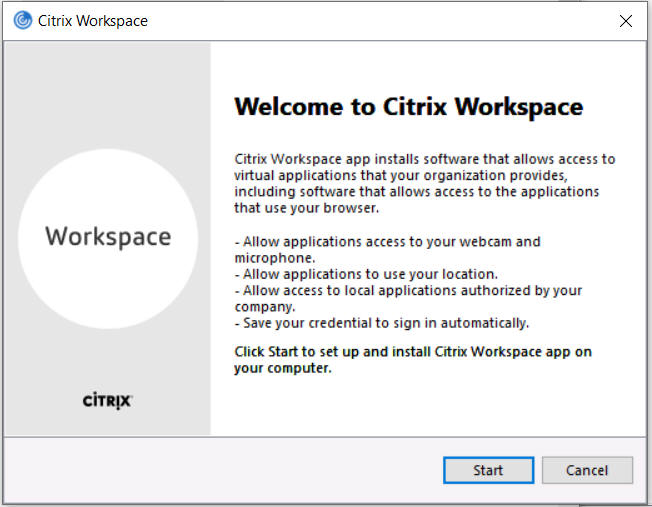Screen dimensions: 652x507
Task: Click the local applications authorized bullet
Action: pos(406,298)
